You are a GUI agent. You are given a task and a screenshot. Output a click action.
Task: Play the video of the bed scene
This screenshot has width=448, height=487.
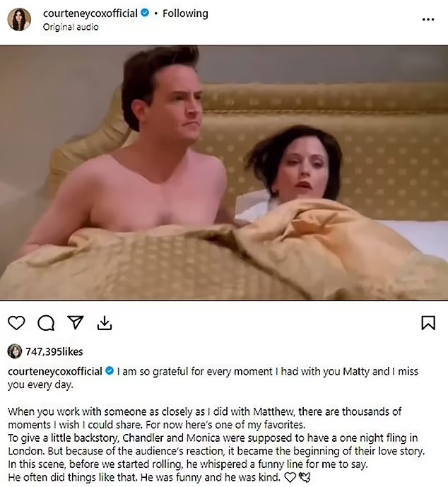coord(224,172)
